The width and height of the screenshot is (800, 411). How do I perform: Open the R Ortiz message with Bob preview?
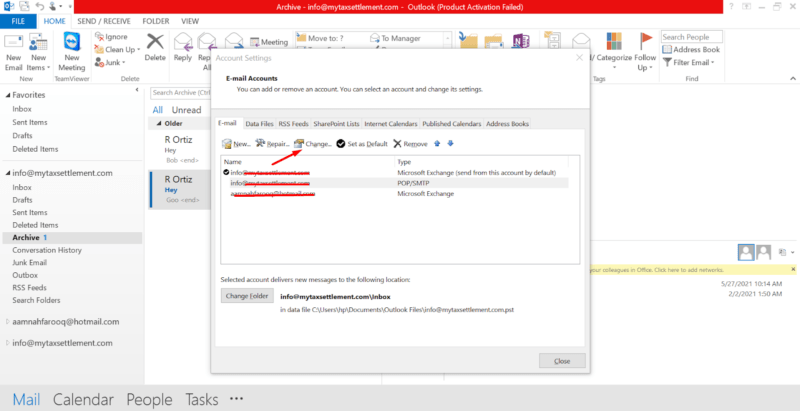179,149
